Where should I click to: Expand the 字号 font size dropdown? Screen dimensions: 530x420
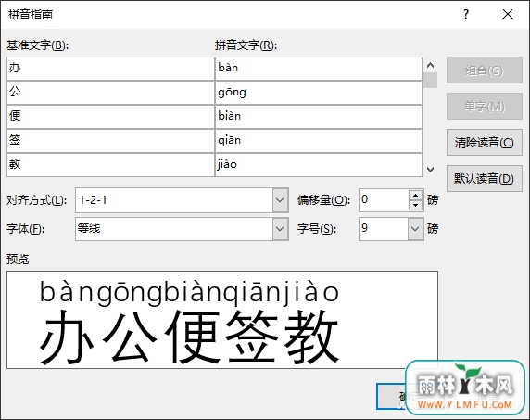click(415, 229)
